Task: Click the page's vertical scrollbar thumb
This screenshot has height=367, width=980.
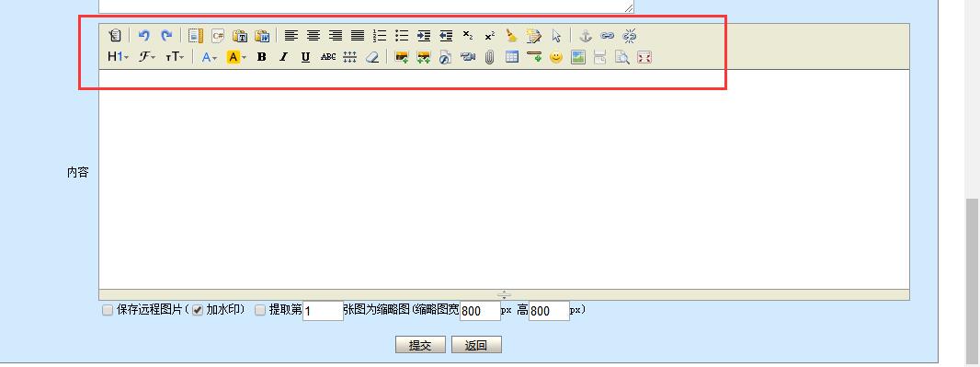Action: 972,282
